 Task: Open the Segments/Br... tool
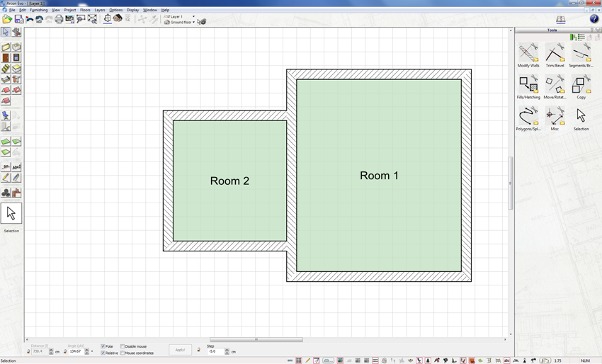coord(581,55)
